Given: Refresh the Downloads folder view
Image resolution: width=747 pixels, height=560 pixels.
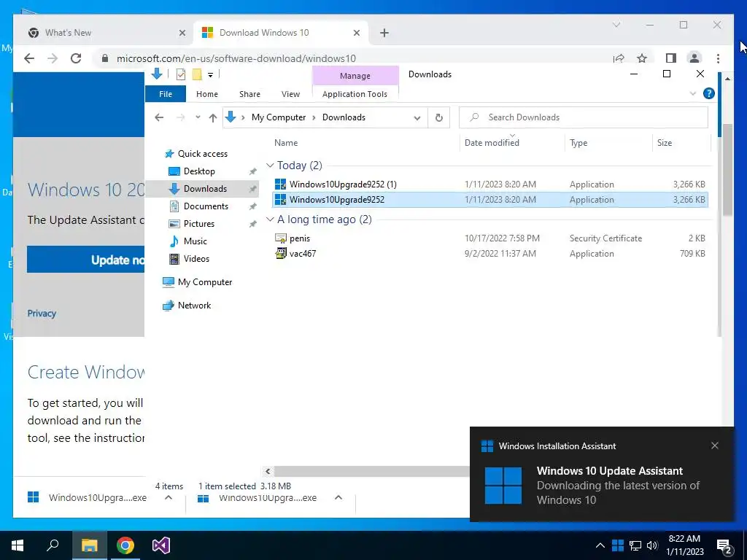Looking at the screenshot, I should pyautogui.click(x=438, y=117).
